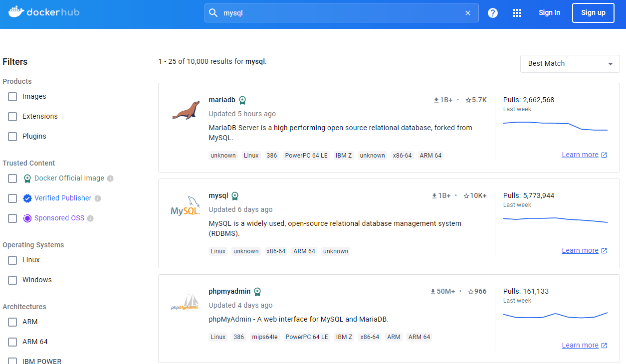
Task: Open the apps grid icon
Action: click(517, 13)
